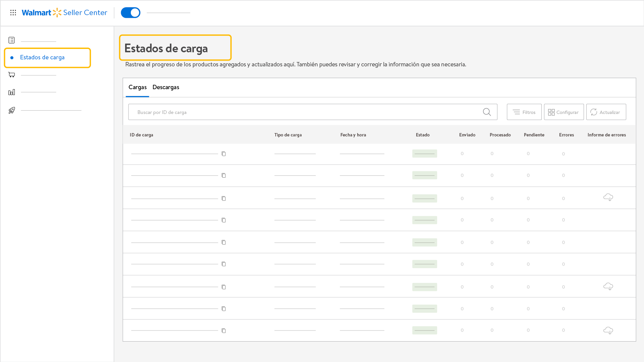Toggle the blue switch in the header

[x=130, y=13]
